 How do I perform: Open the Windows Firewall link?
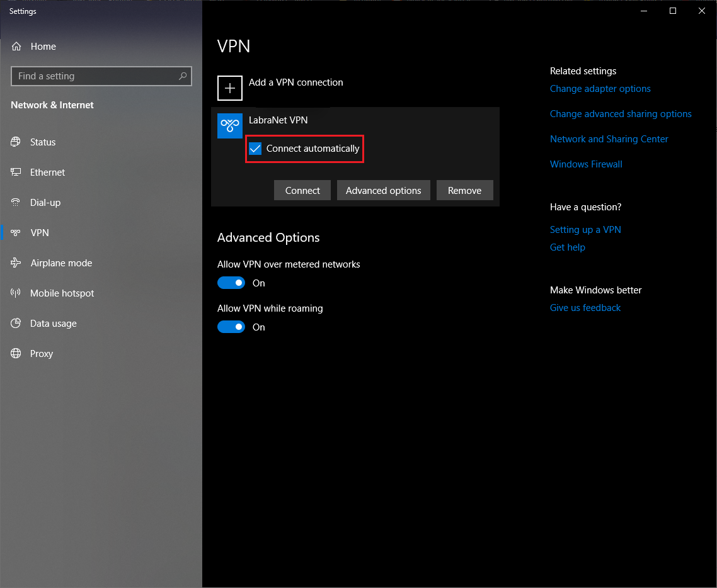pyautogui.click(x=586, y=164)
